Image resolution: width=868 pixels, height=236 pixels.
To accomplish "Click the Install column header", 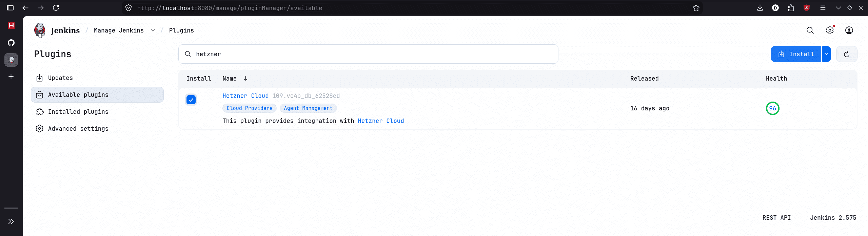I will (x=199, y=79).
